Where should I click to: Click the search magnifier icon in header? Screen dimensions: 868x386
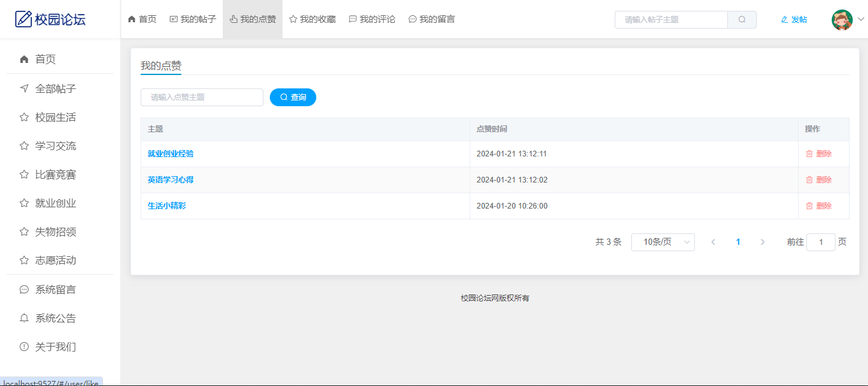[741, 20]
